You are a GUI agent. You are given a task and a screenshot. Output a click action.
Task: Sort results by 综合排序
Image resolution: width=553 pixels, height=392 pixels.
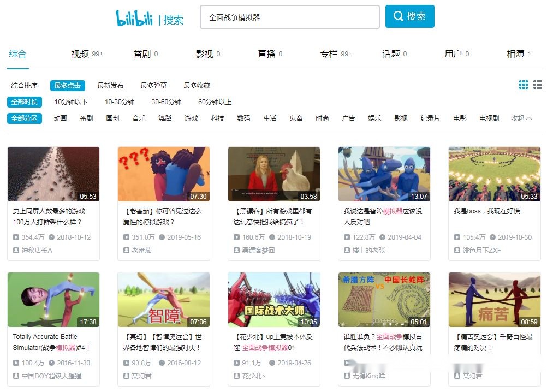25,85
